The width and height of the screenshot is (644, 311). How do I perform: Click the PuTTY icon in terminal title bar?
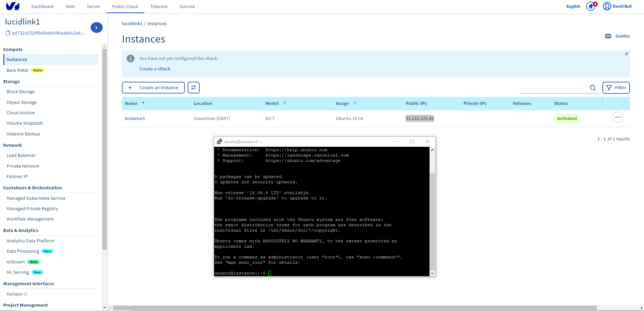[219, 141]
